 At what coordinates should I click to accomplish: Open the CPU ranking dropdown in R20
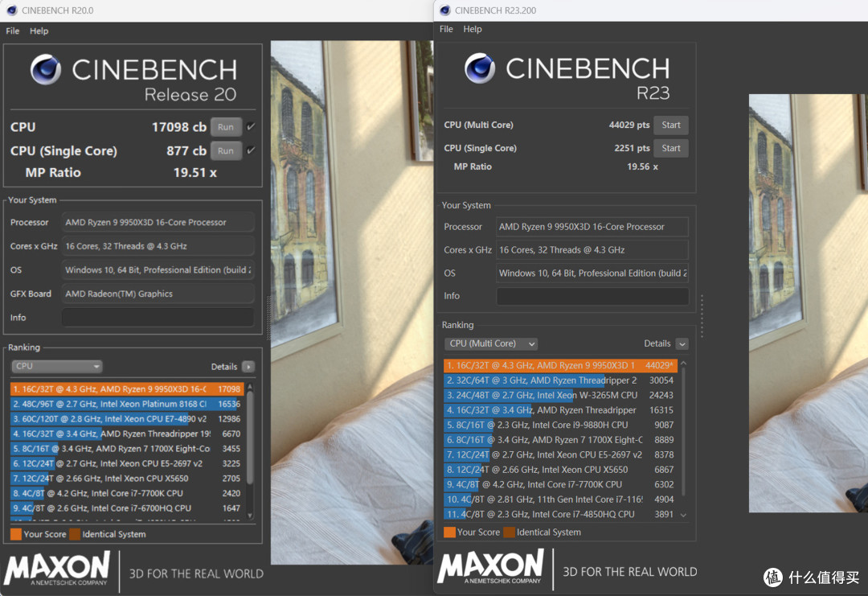pos(56,366)
